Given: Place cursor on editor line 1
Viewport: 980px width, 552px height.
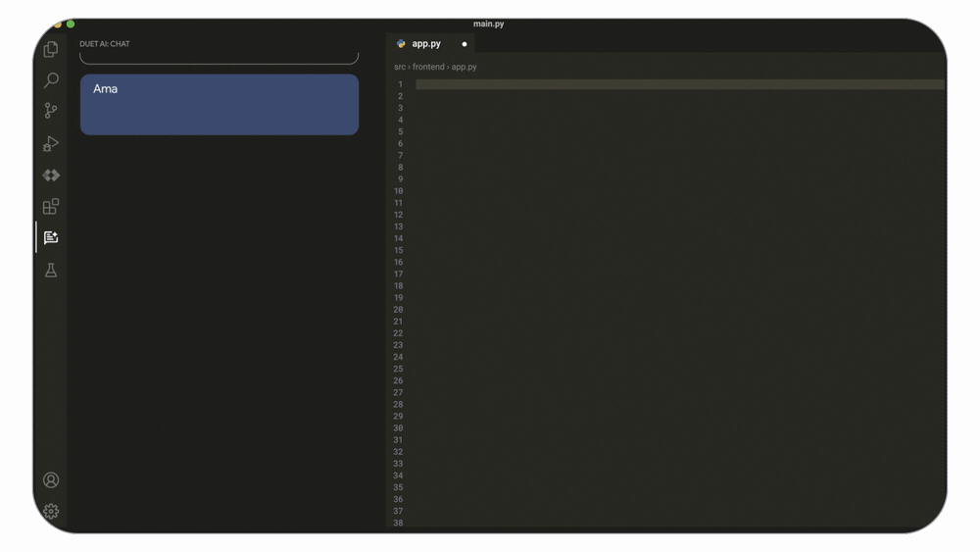Looking at the screenshot, I should pyautogui.click(x=680, y=84).
